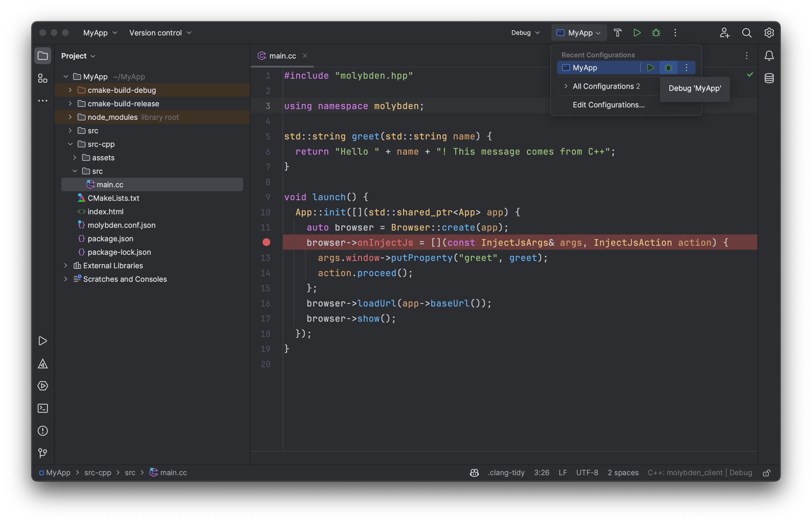Open the Problems tool window icon

click(x=42, y=430)
